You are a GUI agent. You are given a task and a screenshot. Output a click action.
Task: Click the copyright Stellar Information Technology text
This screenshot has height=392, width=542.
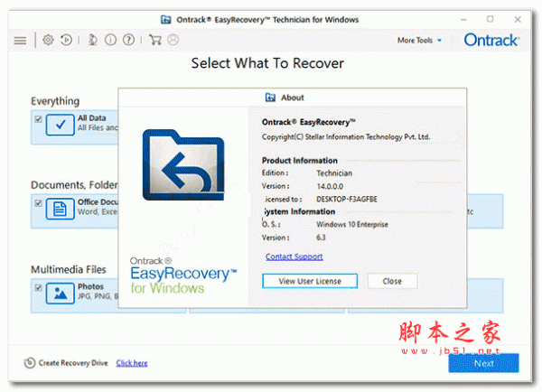click(x=346, y=137)
